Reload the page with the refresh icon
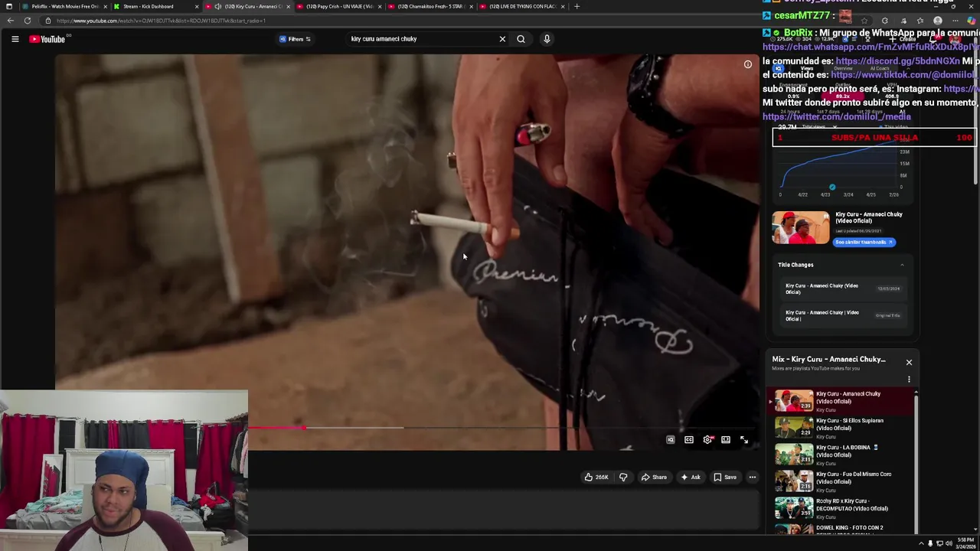This screenshot has height=551, width=980. [28, 21]
